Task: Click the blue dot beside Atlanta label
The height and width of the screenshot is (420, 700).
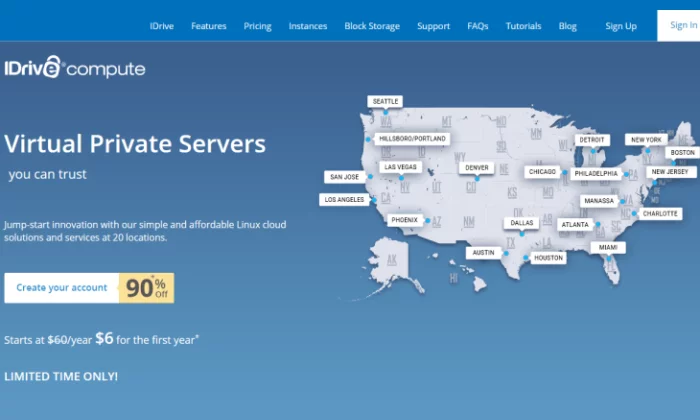Action: 598,225
